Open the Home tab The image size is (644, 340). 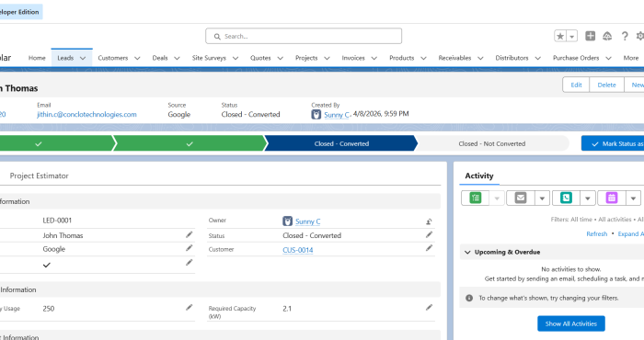click(x=37, y=58)
